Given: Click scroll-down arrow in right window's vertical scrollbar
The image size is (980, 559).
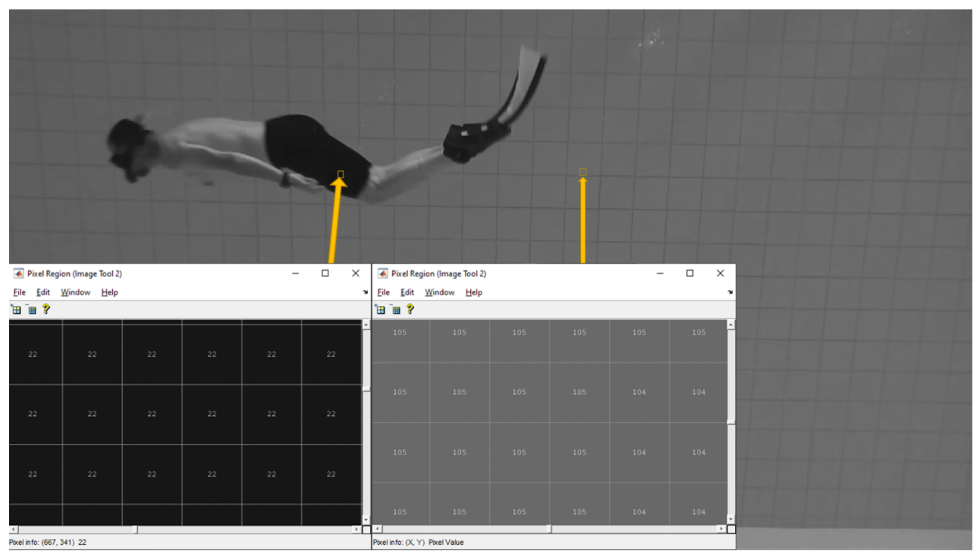Looking at the screenshot, I should pyautogui.click(x=731, y=519).
